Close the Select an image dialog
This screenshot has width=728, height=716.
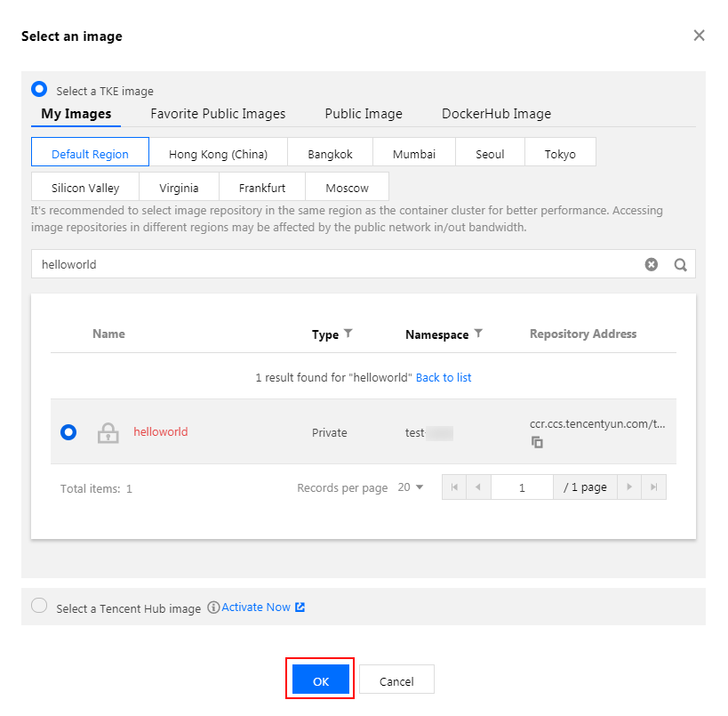tap(699, 36)
